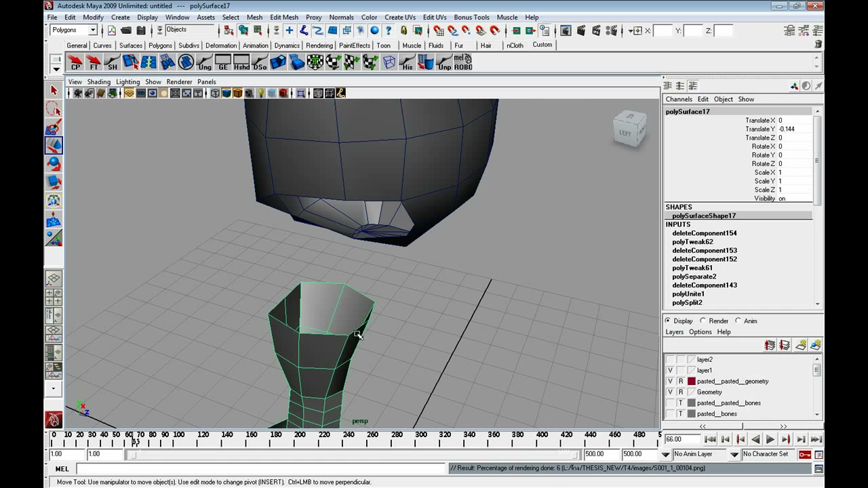Viewport: 868px width, 488px height.
Task: Create new scene from status line
Action: coord(112,30)
